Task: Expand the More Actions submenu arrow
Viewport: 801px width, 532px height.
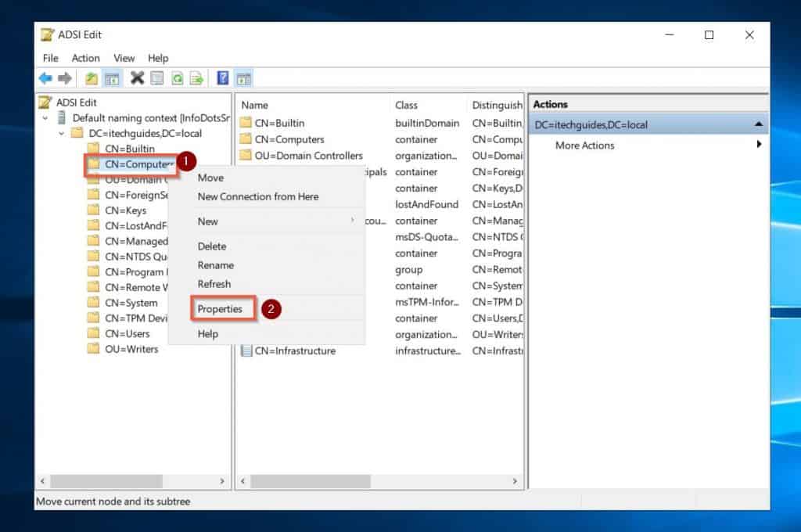Action: click(x=759, y=145)
